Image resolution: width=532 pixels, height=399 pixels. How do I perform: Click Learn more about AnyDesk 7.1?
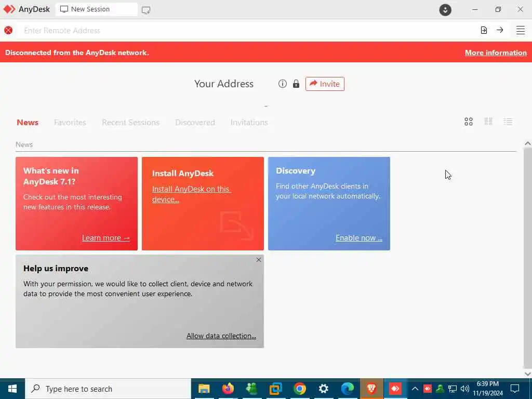[x=106, y=238]
